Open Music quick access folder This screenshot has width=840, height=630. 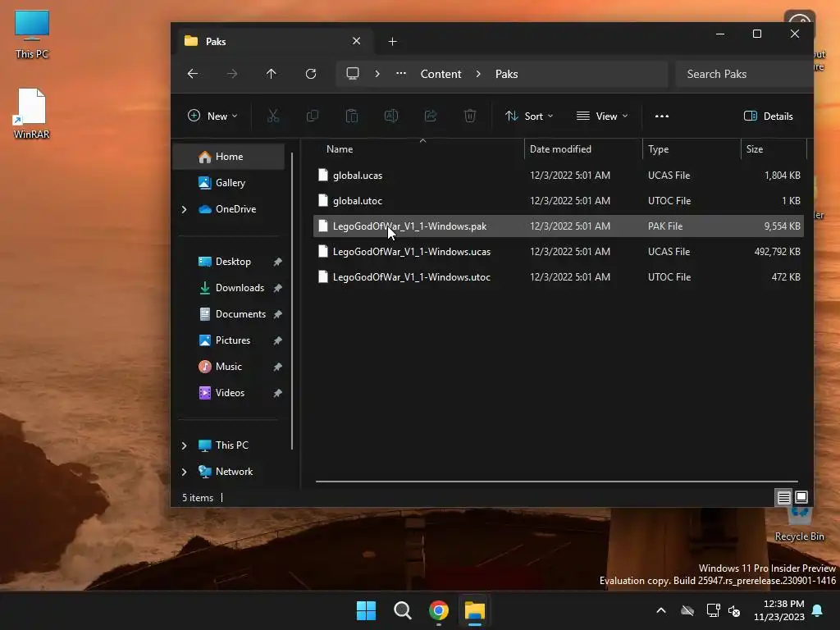pos(230,367)
